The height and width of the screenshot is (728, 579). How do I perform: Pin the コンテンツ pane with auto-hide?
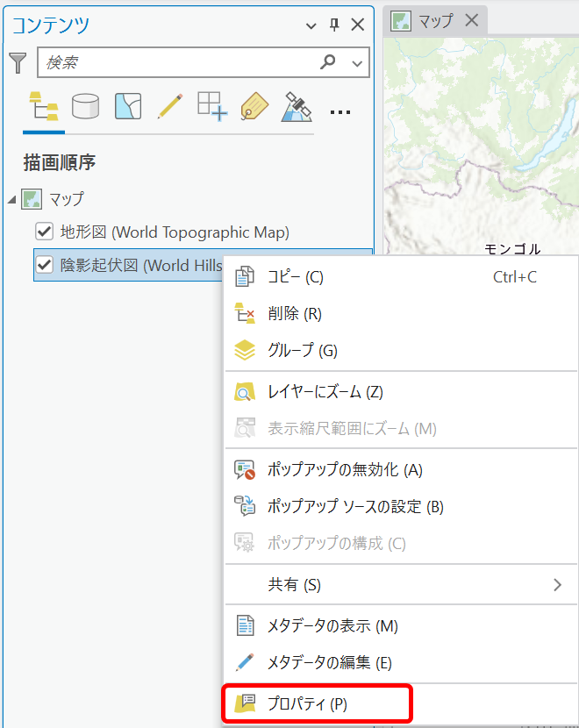click(x=334, y=25)
